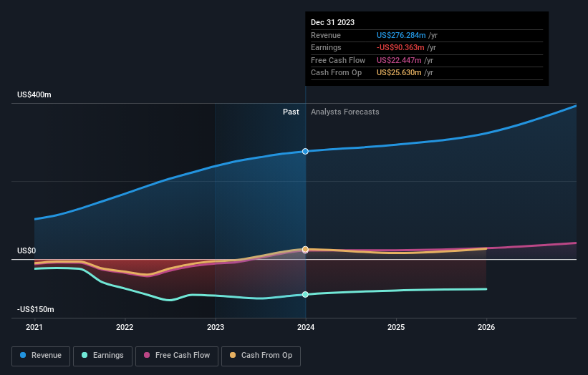The width and height of the screenshot is (588, 375).
Task: Click the US$22.447m free cash flow value
Action: coord(399,60)
